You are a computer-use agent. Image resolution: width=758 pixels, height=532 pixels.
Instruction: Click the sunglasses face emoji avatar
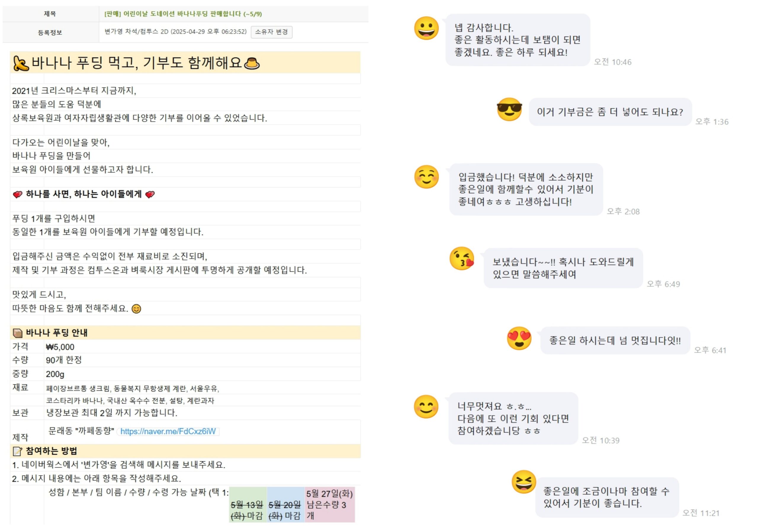(x=509, y=109)
